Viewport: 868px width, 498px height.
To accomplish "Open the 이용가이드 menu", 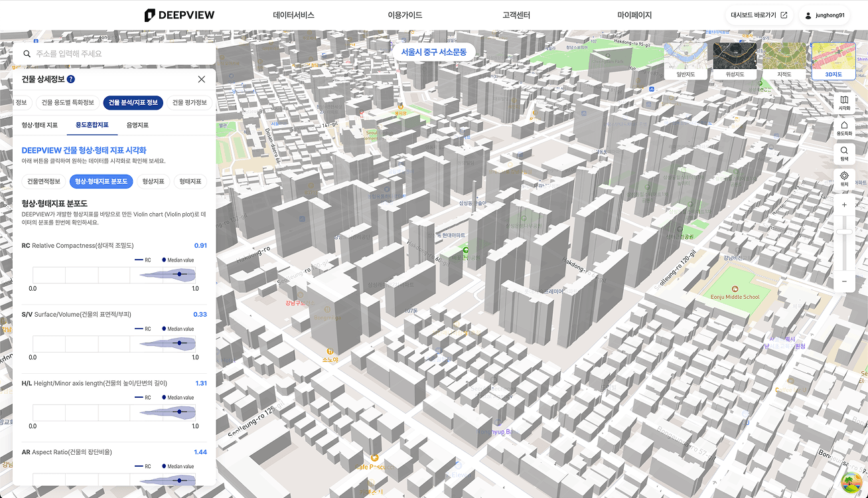I will click(x=405, y=15).
